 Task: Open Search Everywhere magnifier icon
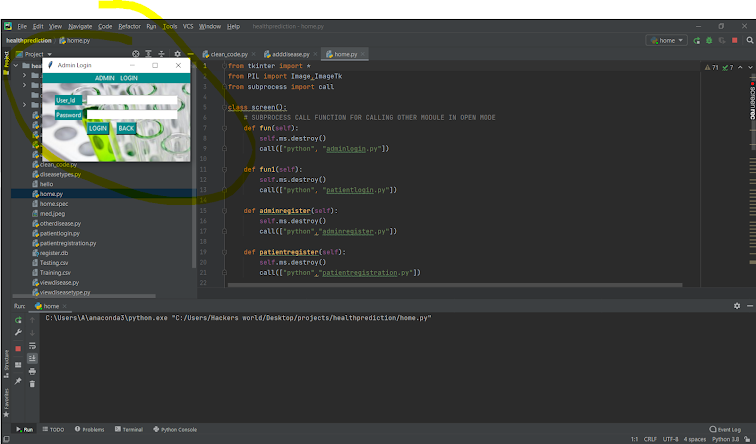pyautogui.click(x=750, y=40)
